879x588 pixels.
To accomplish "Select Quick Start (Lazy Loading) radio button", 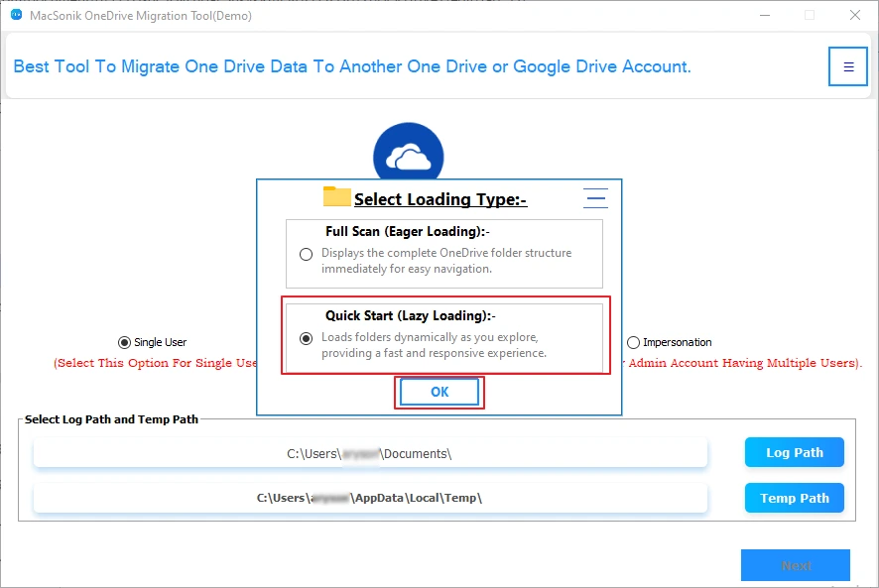I will (307, 338).
